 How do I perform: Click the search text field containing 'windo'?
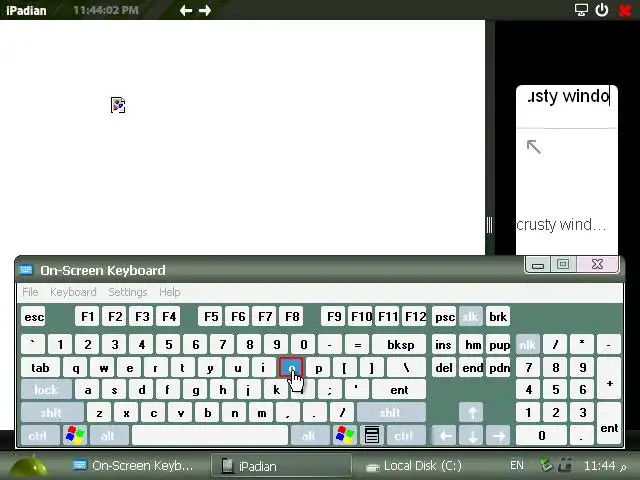pos(567,96)
